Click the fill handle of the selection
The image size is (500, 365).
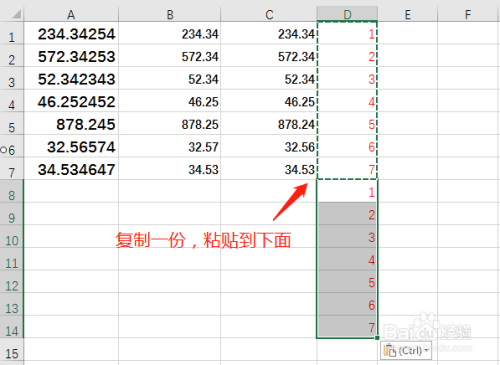click(x=377, y=338)
